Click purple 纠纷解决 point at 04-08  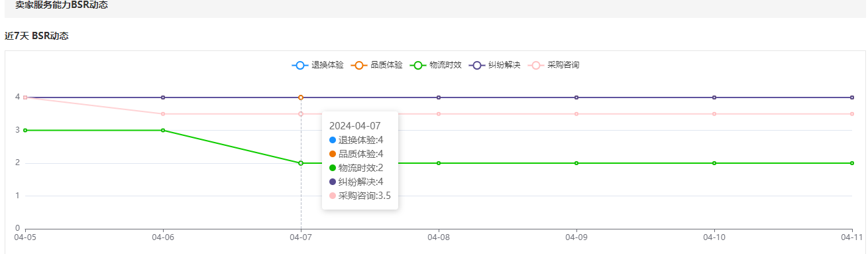[x=439, y=97]
